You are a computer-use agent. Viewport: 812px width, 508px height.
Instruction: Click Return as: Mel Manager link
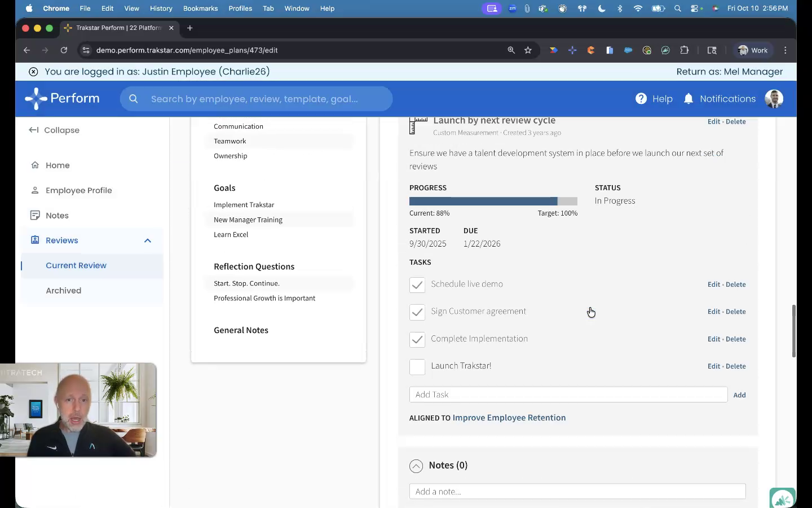[730, 72]
